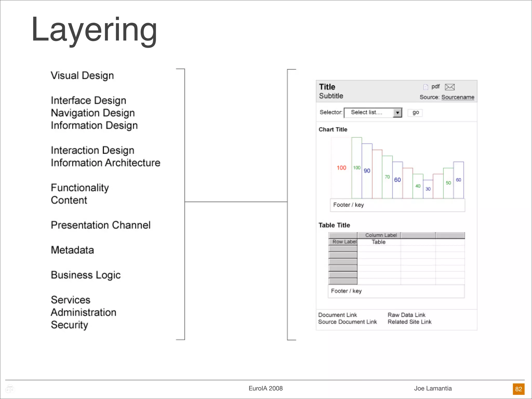Click the red 100 chart bar
Image resolution: width=532 pixels, height=399 pixels.
pyautogui.click(x=341, y=168)
